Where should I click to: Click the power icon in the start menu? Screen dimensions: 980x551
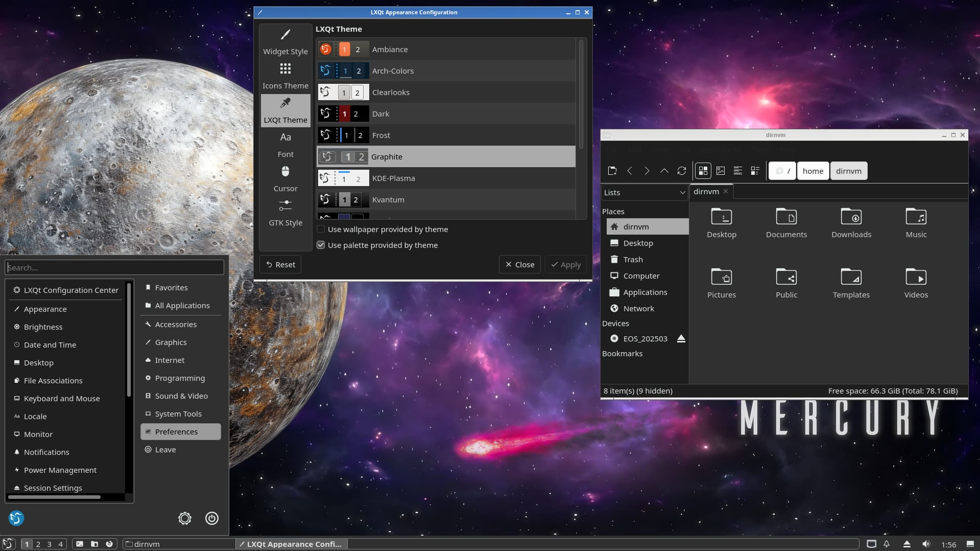212,518
